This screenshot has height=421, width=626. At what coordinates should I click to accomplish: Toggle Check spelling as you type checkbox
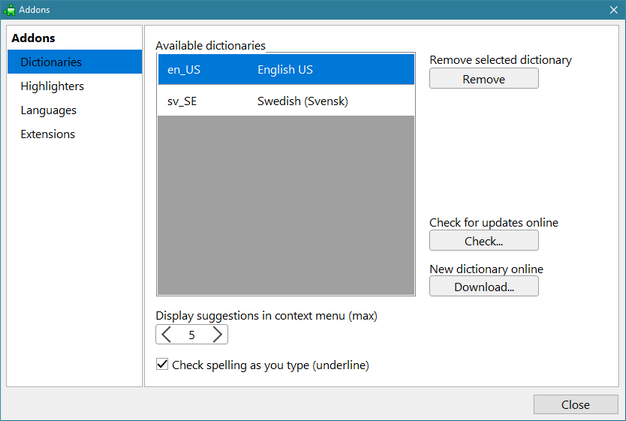coord(163,365)
